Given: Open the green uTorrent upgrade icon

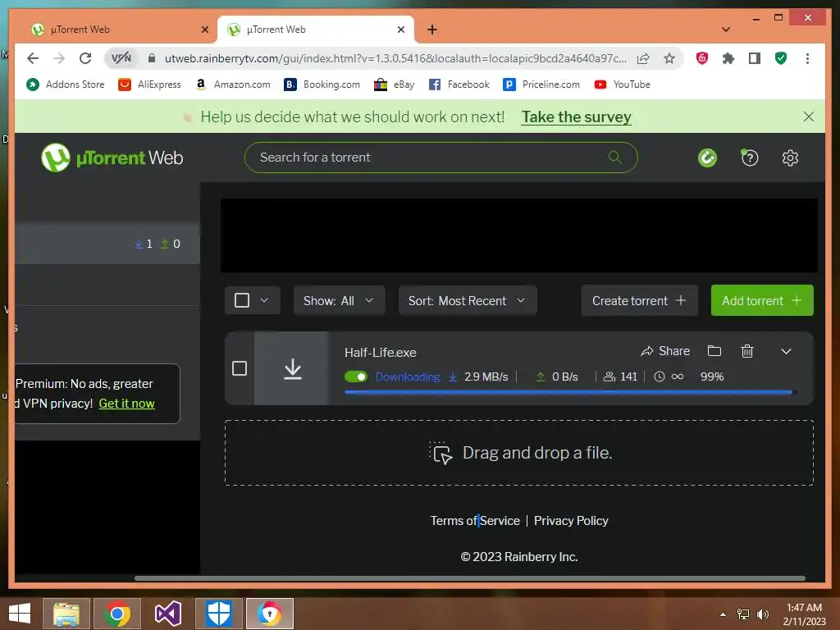Looking at the screenshot, I should coord(707,157).
